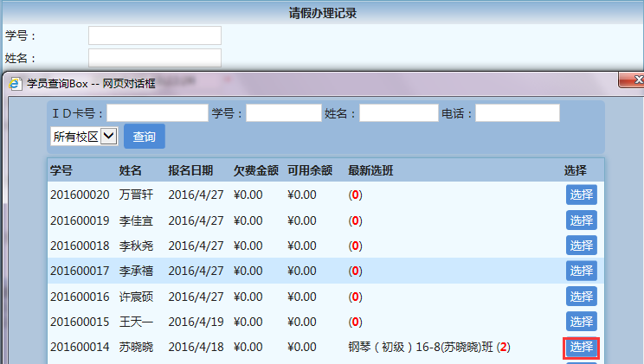Pick 李秋尧 via the 选择 button

[x=581, y=246]
